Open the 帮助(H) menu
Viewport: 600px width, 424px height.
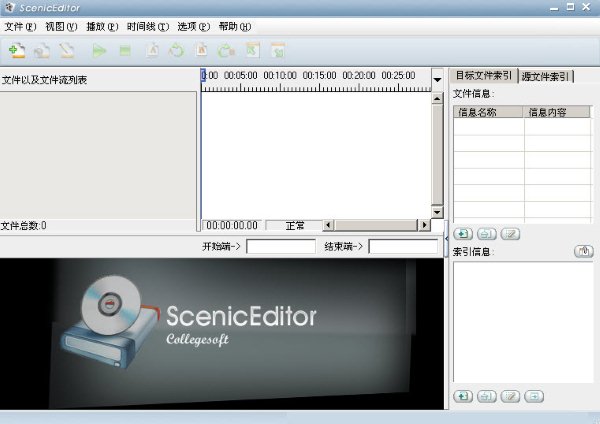point(235,27)
